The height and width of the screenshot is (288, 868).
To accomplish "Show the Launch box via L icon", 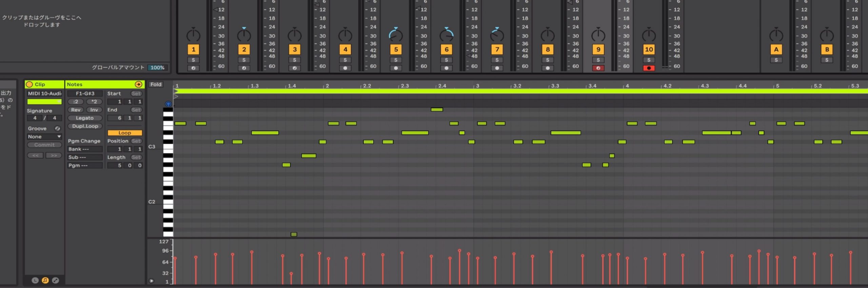I will (x=35, y=280).
